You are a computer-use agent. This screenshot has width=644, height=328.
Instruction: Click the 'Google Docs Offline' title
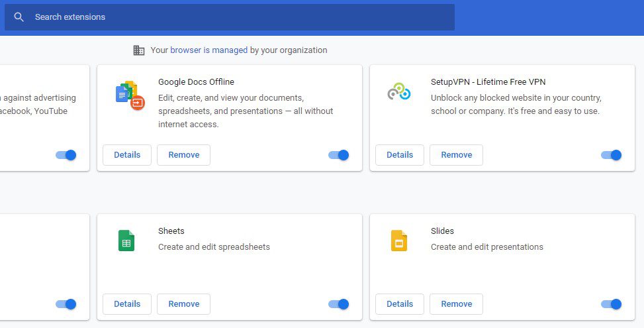(196, 82)
